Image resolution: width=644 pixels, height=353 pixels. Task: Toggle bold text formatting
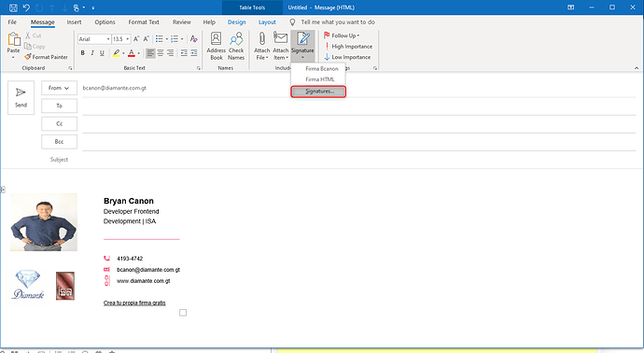(x=82, y=53)
